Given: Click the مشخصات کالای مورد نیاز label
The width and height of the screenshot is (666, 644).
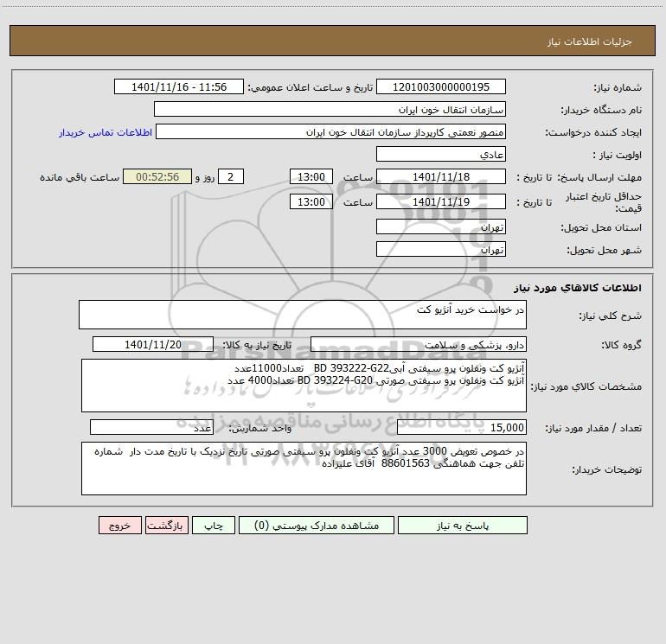Looking at the screenshot, I should (586, 386).
